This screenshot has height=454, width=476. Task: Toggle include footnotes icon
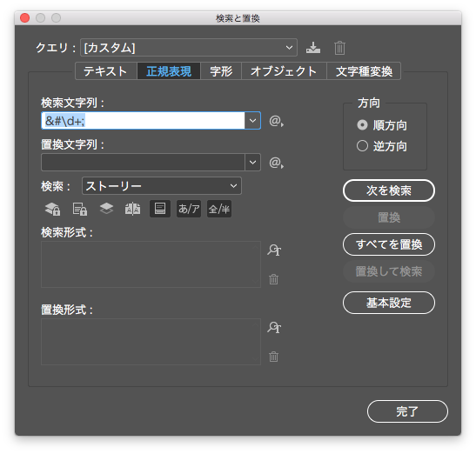tap(160, 209)
